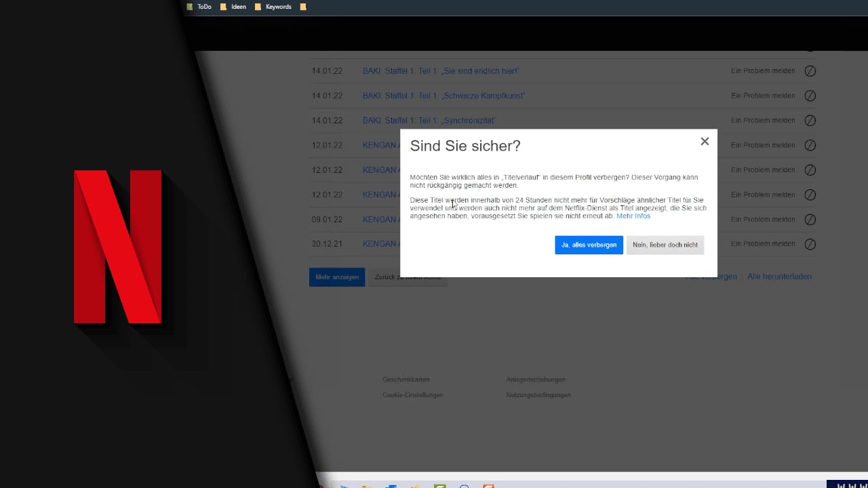Open the Cookie-Einstellungen footer link

[x=413, y=395]
